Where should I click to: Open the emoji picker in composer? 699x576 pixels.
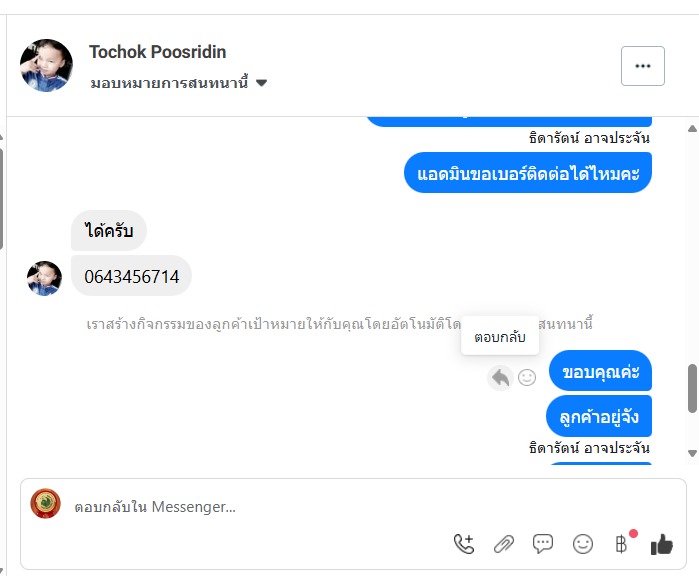(x=582, y=544)
